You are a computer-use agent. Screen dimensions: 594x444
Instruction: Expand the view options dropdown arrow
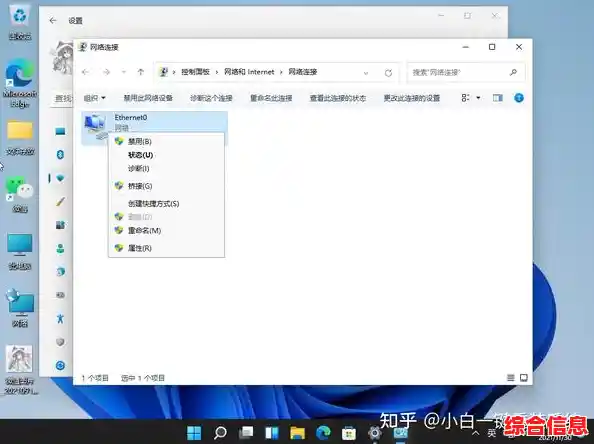[478, 98]
